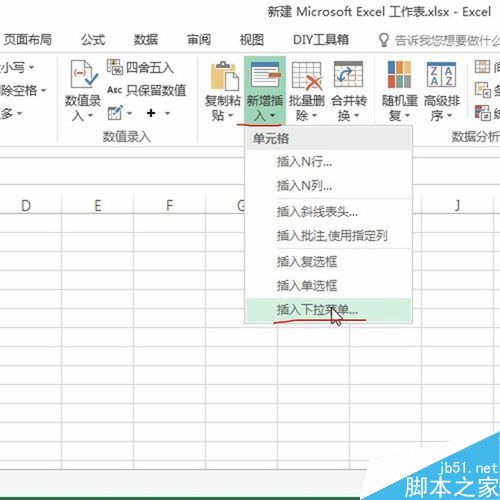Open dropdown arrow beside the pencil icon

(x=129, y=114)
